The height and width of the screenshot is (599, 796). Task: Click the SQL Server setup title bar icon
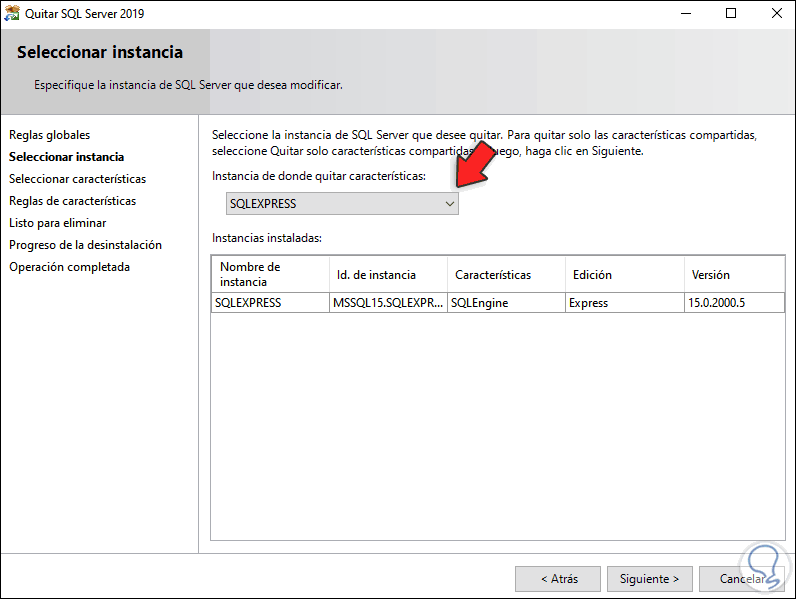(x=12, y=14)
